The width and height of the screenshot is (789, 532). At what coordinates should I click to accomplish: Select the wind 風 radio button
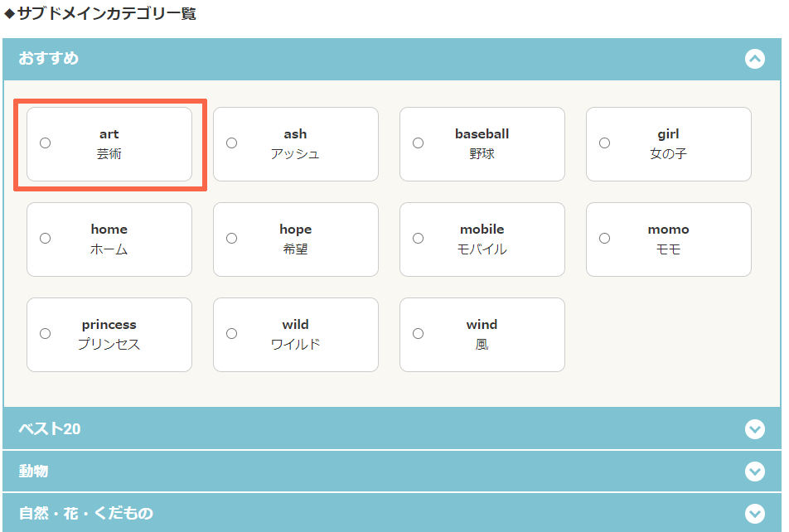click(x=419, y=334)
